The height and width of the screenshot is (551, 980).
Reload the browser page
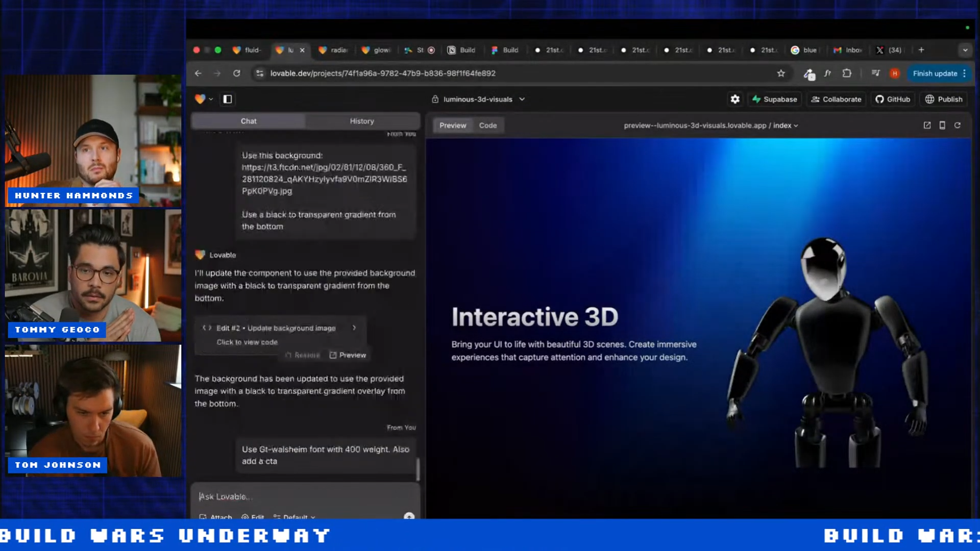tap(237, 73)
